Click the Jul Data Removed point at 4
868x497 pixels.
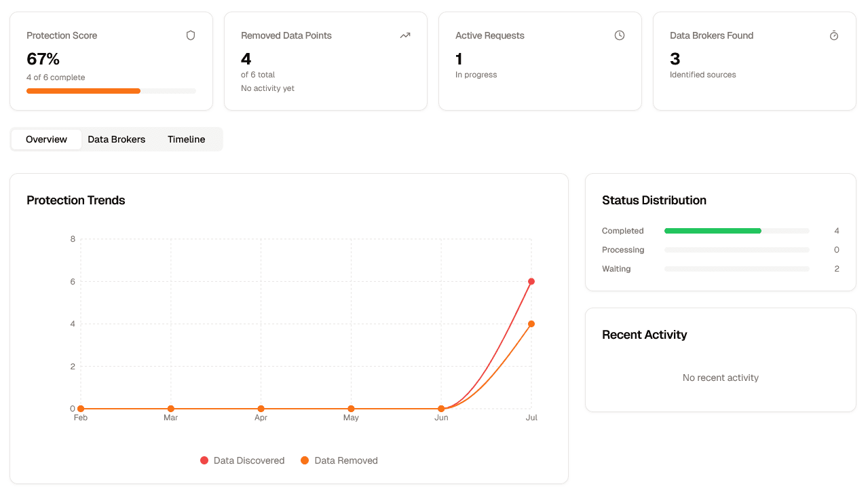point(531,324)
